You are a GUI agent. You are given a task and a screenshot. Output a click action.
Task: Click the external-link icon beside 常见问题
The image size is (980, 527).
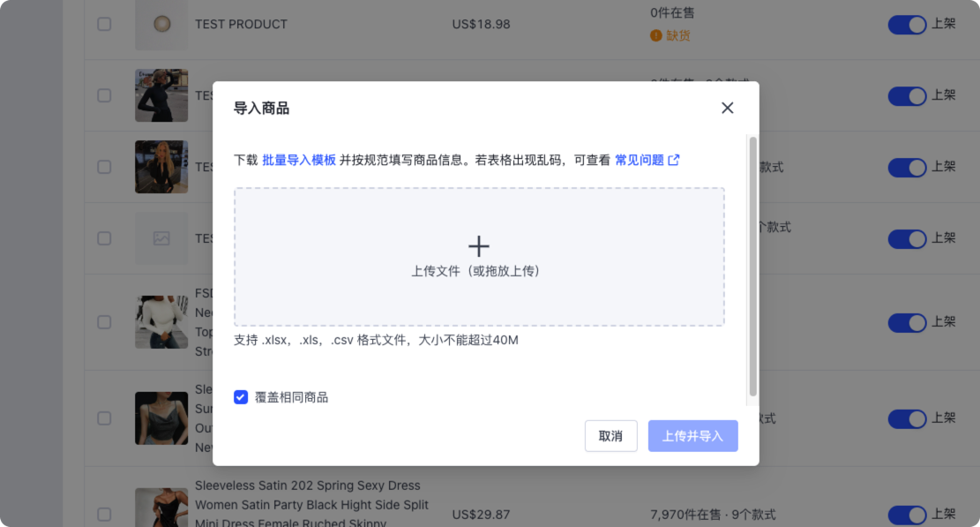[674, 160]
